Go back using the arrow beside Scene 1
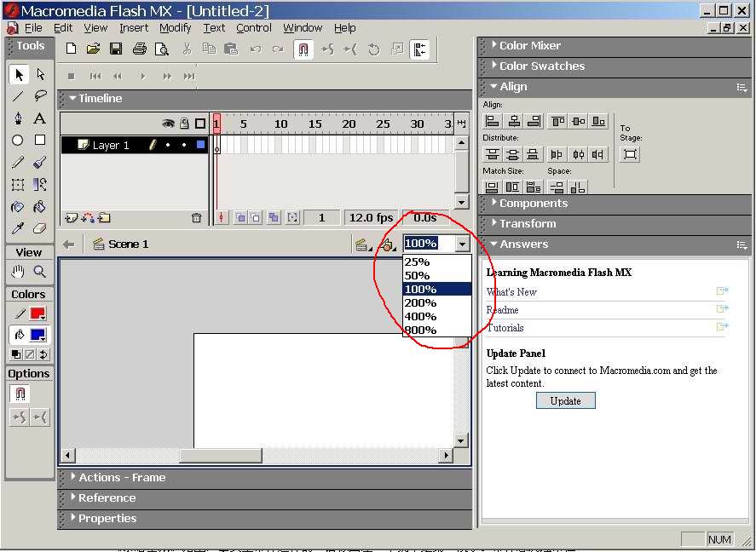Screen dimensions: 756x552 pos(68,244)
